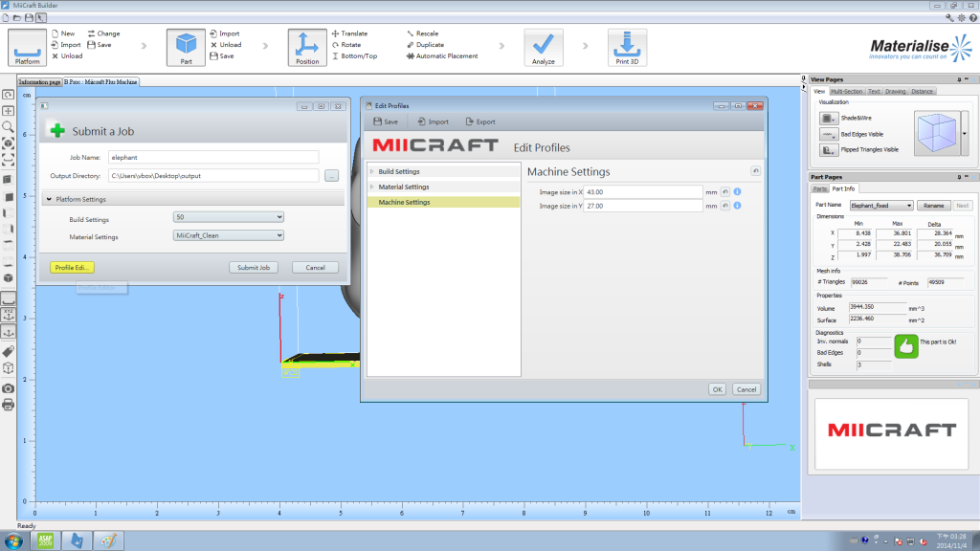Start Print 3D from the toolbar

[x=627, y=48]
